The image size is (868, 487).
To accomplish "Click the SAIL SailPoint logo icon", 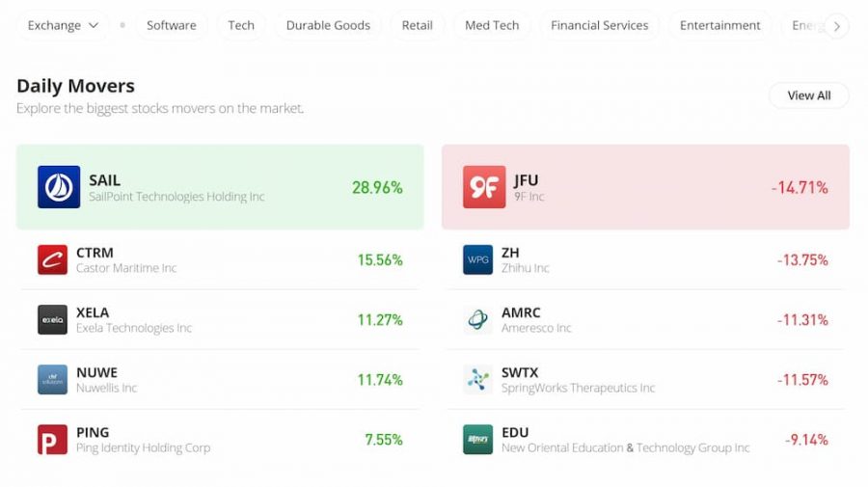I will click(x=59, y=187).
